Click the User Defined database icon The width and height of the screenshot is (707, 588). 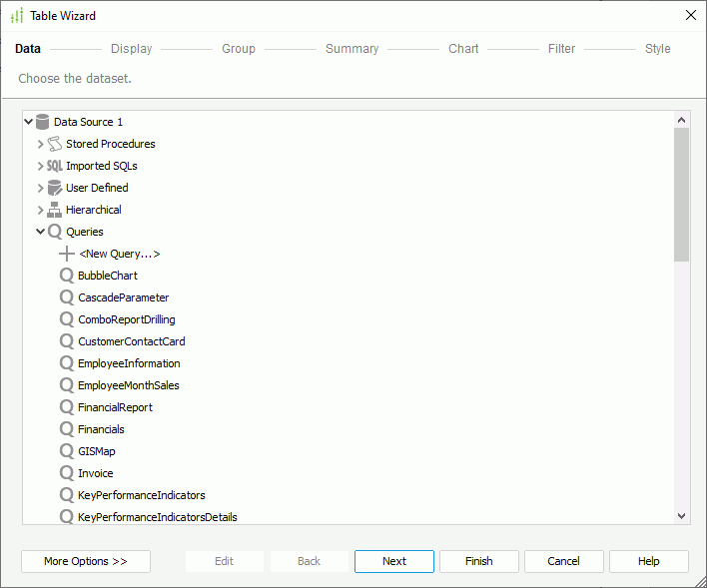pyautogui.click(x=55, y=188)
